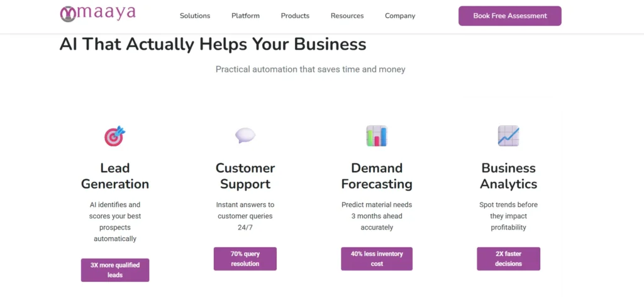Click the Lead Generation heading
This screenshot has height=307, width=644.
115,176
